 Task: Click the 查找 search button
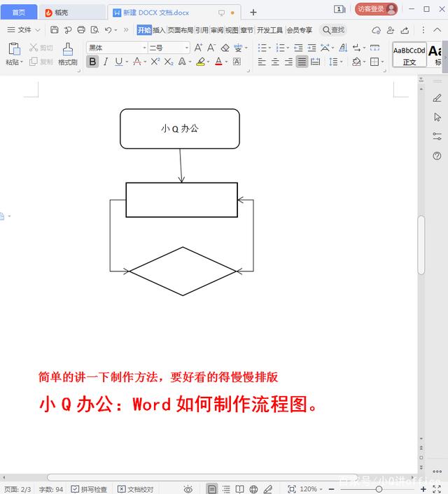pos(334,30)
